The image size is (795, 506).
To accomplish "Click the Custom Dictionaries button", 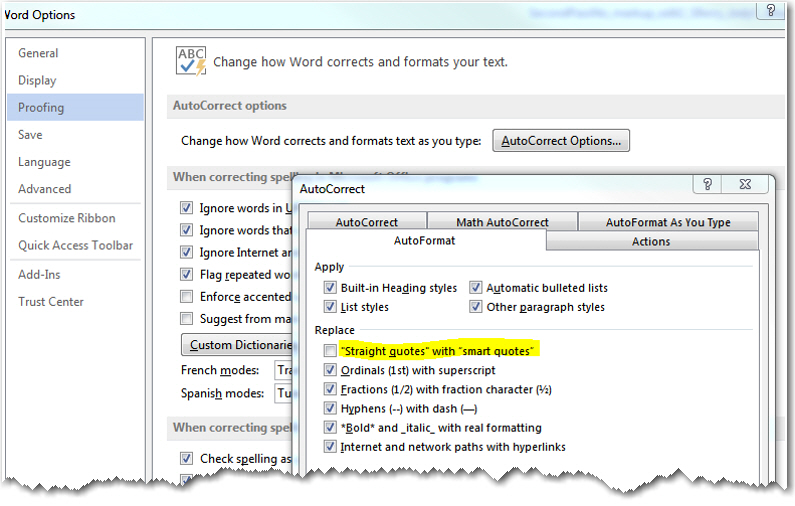I will [x=237, y=345].
